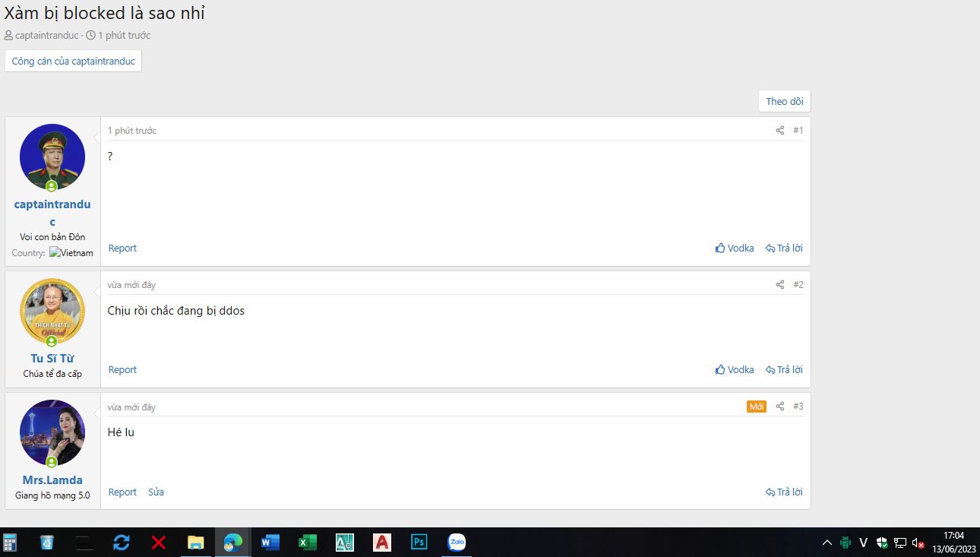This screenshot has height=557, width=980.
Task: Expand the hidden system tray icons
Action: coord(827,543)
